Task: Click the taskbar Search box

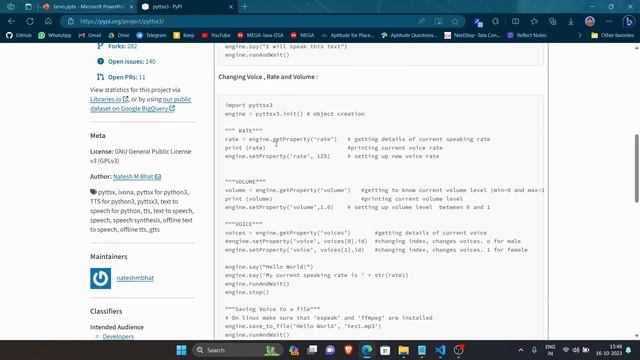Action: [x=237, y=350]
